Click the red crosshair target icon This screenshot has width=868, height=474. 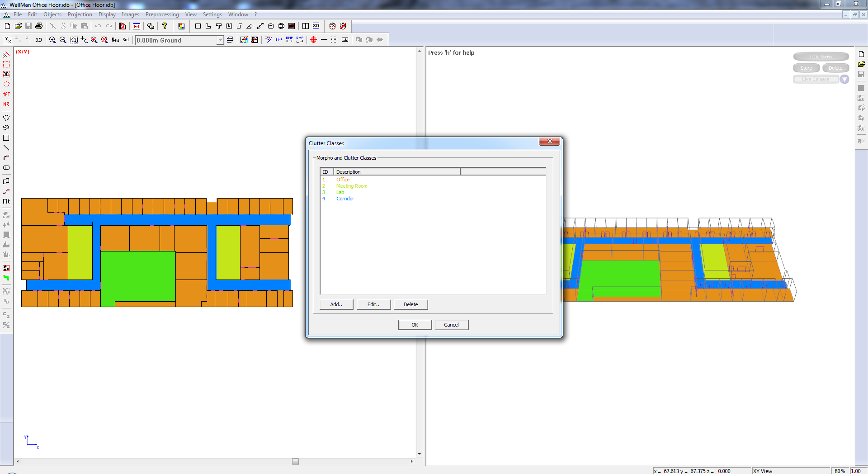pos(313,40)
